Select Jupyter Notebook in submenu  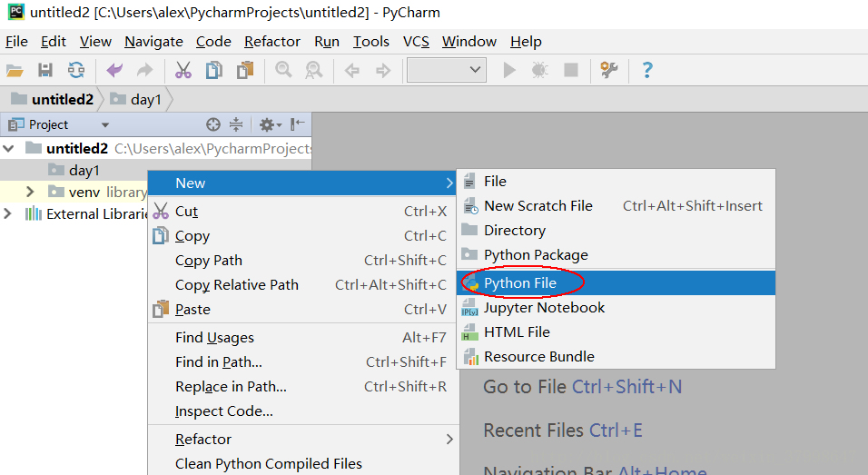tap(616, 307)
